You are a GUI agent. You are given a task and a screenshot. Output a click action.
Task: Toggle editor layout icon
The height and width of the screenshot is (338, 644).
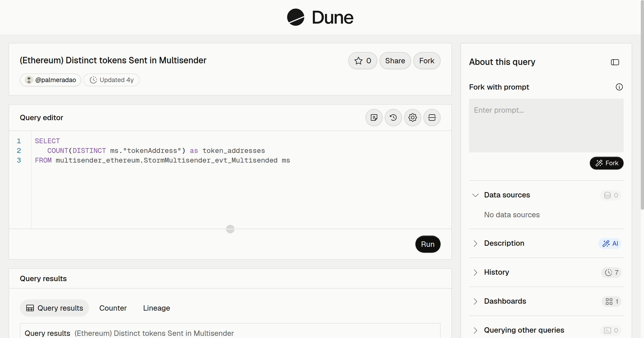(432, 117)
